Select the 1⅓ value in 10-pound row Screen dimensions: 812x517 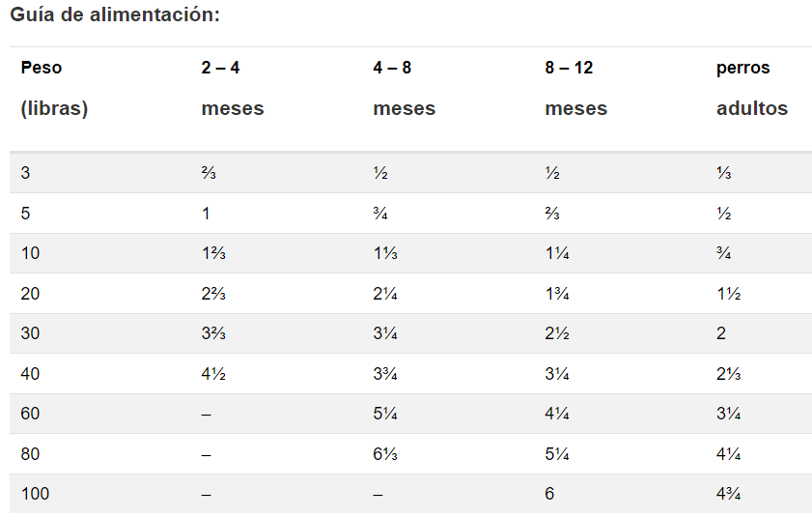click(385, 253)
